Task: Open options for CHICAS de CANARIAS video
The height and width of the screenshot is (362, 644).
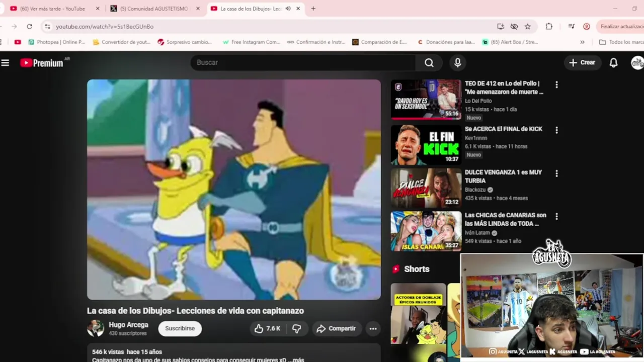Action: pos(556,217)
